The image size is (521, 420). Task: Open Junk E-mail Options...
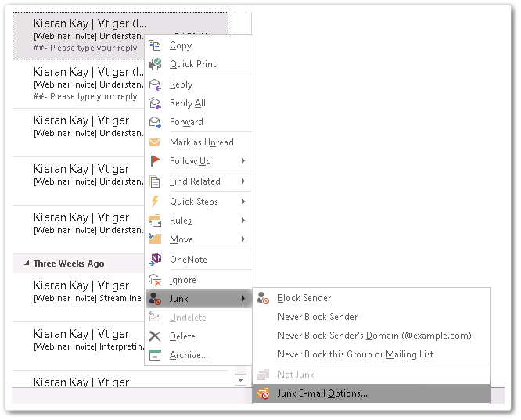pos(372,393)
